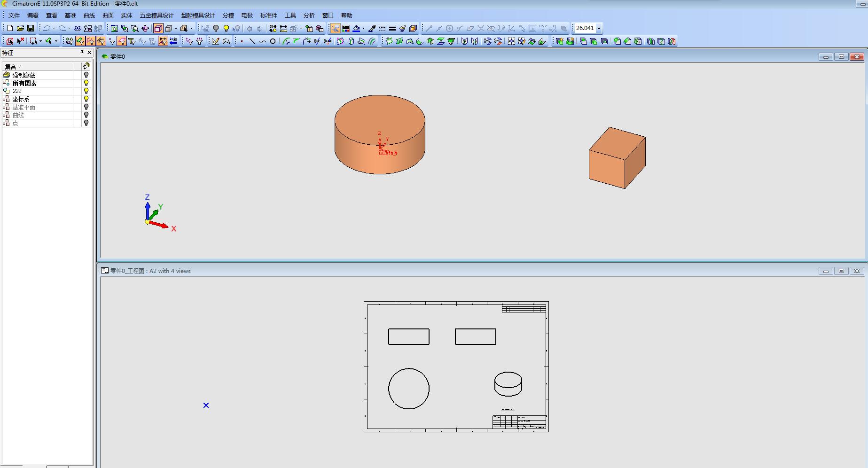Open the 26.041 value dropdown
This screenshot has width=868, height=468.
[599, 28]
